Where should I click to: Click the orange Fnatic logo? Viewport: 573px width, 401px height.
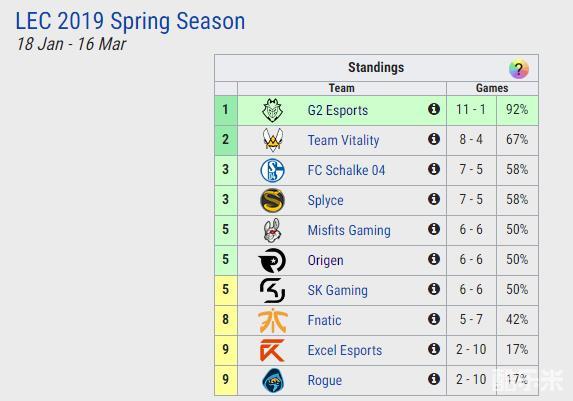click(273, 321)
